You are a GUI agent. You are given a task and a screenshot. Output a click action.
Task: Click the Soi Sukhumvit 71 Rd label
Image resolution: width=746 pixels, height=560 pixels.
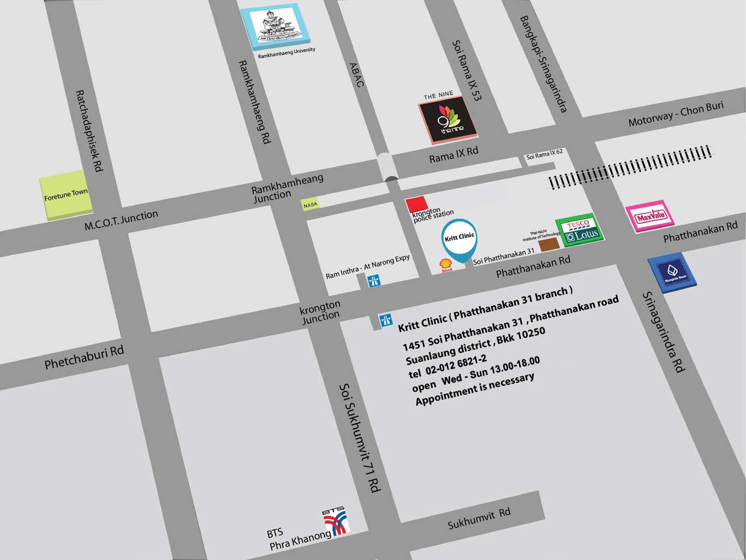[360, 438]
